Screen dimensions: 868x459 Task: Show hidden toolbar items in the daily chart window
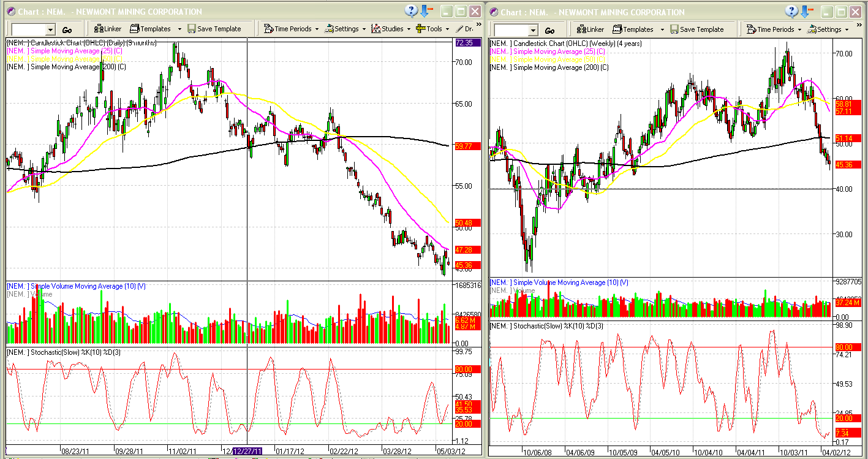pos(478,25)
